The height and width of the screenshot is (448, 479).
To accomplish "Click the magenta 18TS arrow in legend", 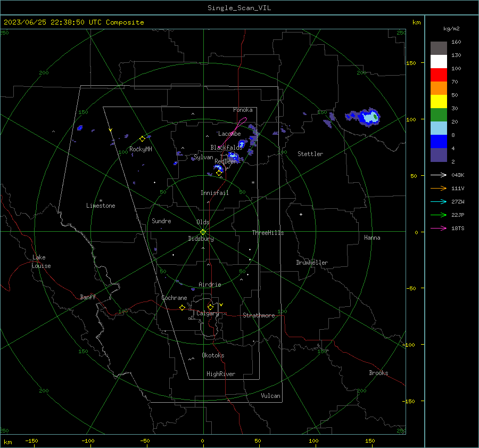I will click(439, 228).
